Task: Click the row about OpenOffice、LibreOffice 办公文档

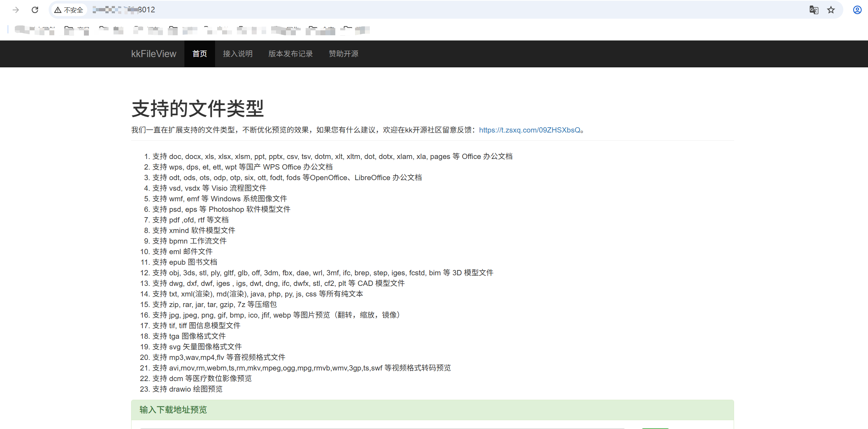Action: [287, 178]
